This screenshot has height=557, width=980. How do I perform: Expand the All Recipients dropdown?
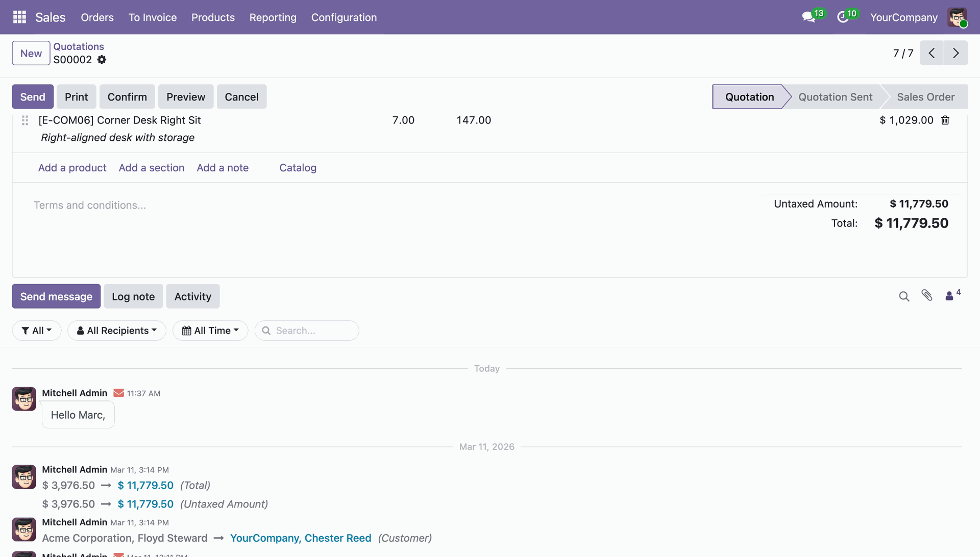(117, 331)
